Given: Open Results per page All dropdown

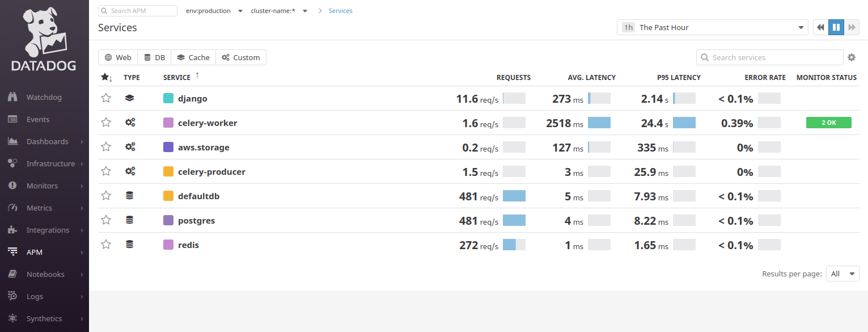Looking at the screenshot, I should [x=842, y=274].
